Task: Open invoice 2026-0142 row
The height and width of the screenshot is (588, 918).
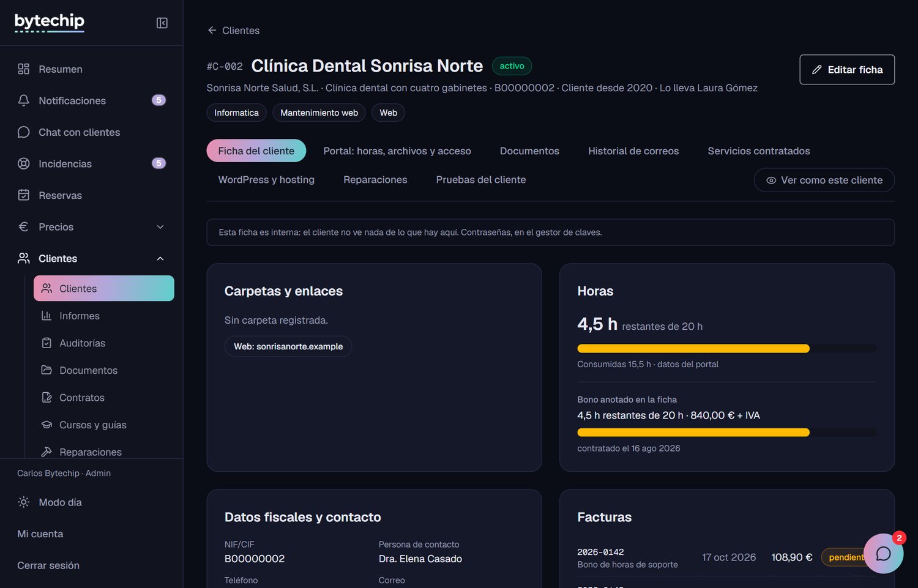Action: tap(727, 557)
